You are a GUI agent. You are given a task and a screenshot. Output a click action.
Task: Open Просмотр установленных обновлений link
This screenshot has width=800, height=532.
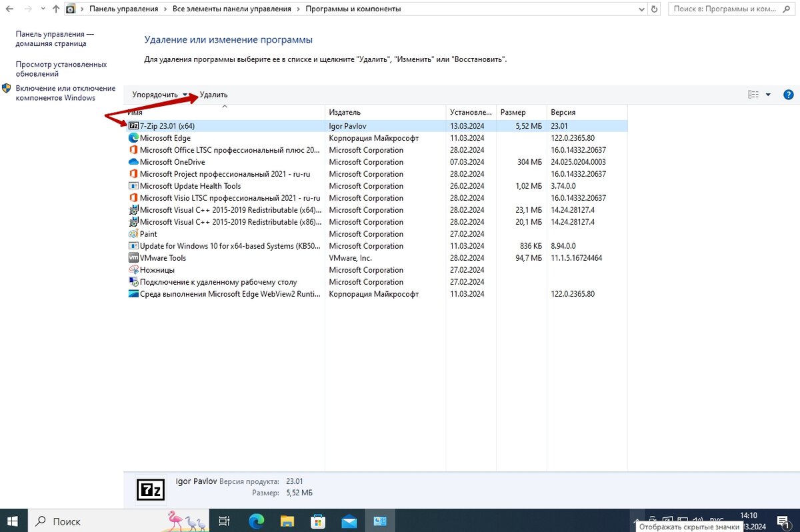coord(60,68)
